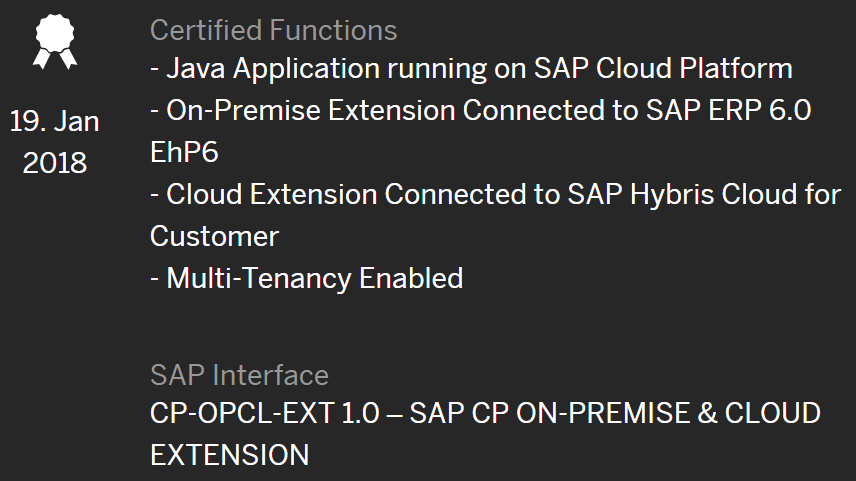Click the "CP-OPCL-EXT 1.0" interface code

click(x=265, y=413)
